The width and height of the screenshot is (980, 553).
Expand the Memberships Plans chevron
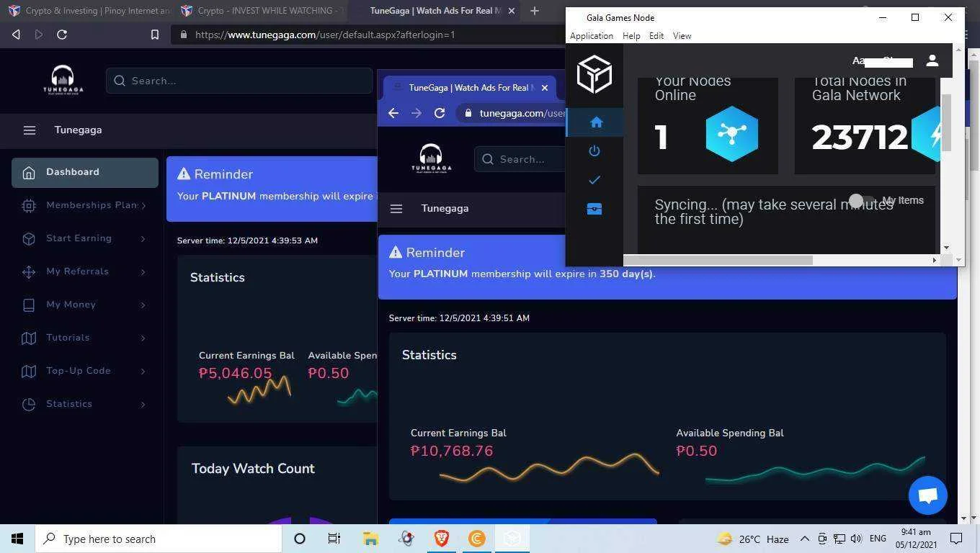[143, 205]
